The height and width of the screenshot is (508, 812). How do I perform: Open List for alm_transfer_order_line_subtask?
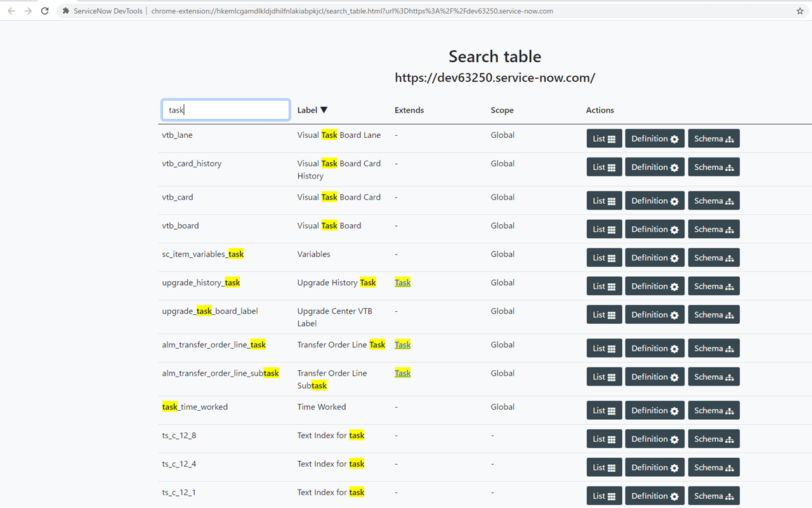point(604,377)
